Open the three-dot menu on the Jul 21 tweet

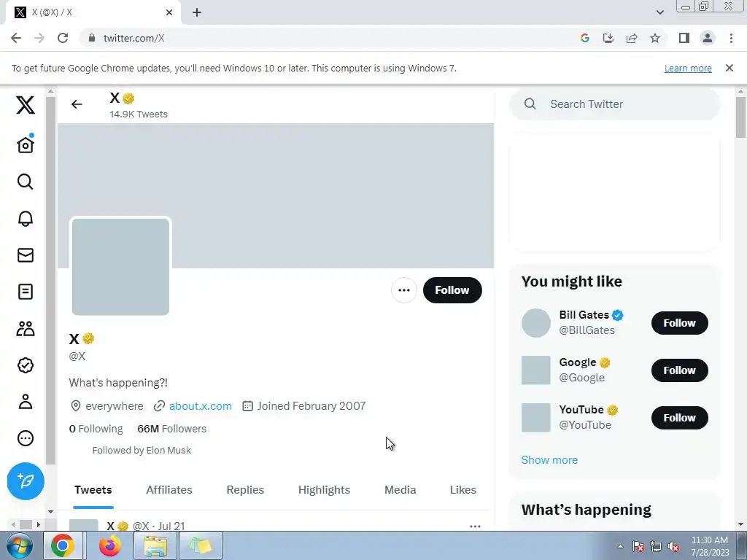(475, 526)
